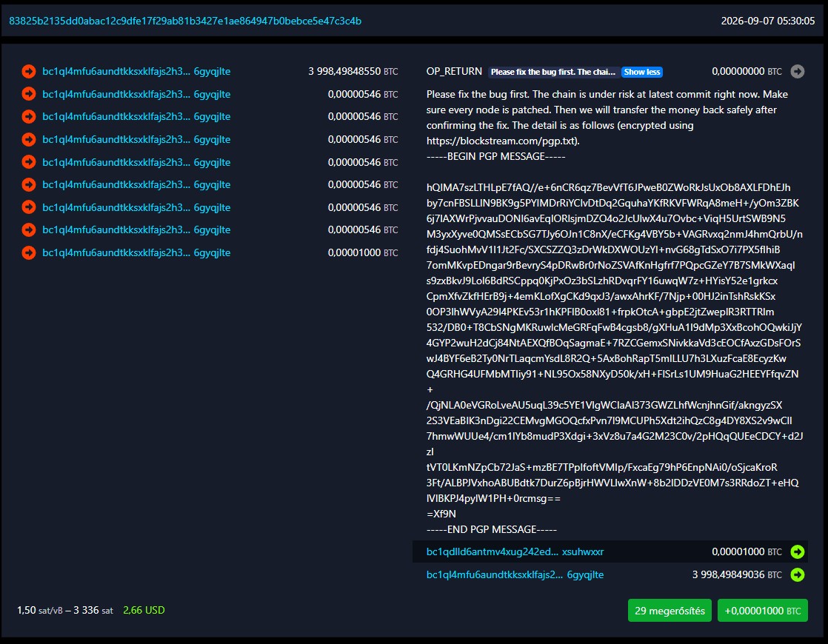Click the OP_RETURN label
The width and height of the screenshot is (828, 644).
(x=454, y=71)
